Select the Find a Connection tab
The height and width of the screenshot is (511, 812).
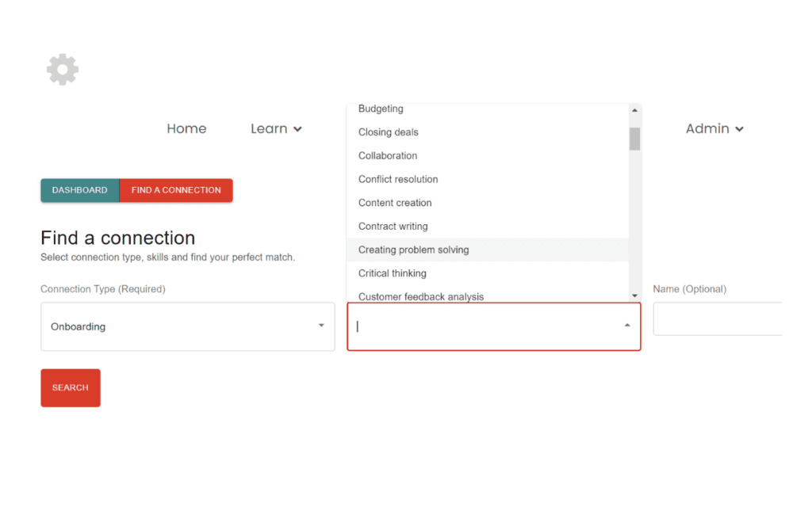pos(176,190)
